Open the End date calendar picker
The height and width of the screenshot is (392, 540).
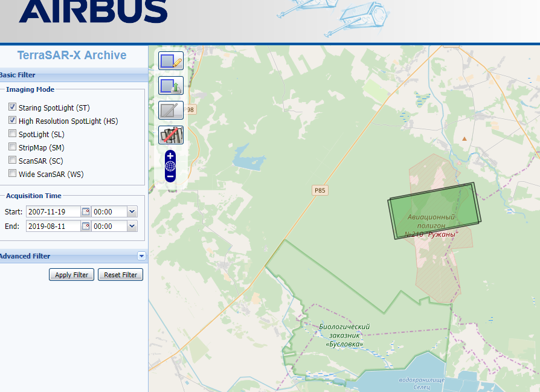(86, 226)
